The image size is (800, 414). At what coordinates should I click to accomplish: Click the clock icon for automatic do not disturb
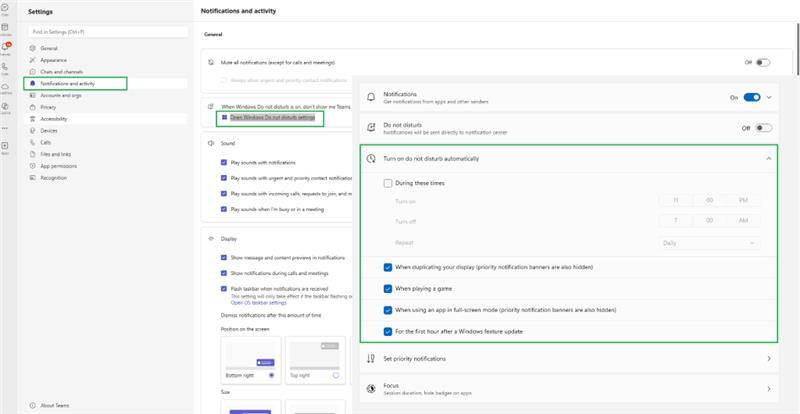click(x=371, y=159)
